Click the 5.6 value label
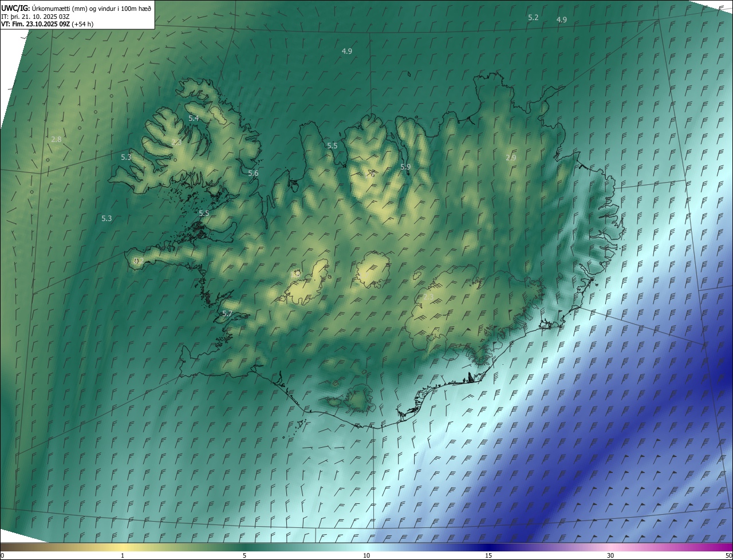This screenshot has width=733, height=560. 253,173
